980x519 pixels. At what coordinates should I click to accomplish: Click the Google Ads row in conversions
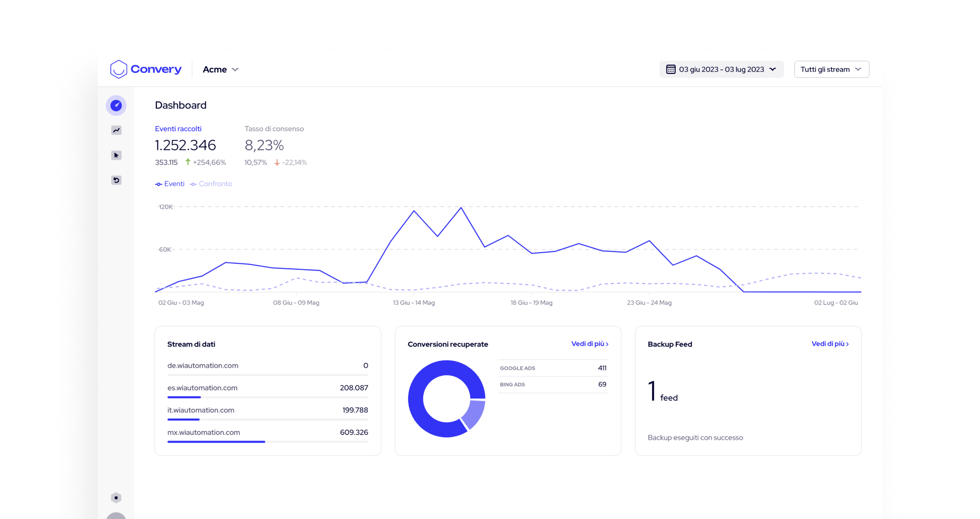(553, 368)
